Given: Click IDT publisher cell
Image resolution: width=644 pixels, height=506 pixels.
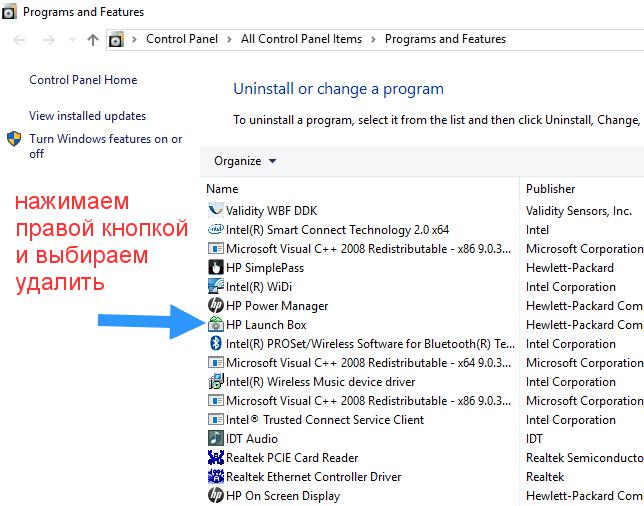Looking at the screenshot, I should [x=534, y=439].
